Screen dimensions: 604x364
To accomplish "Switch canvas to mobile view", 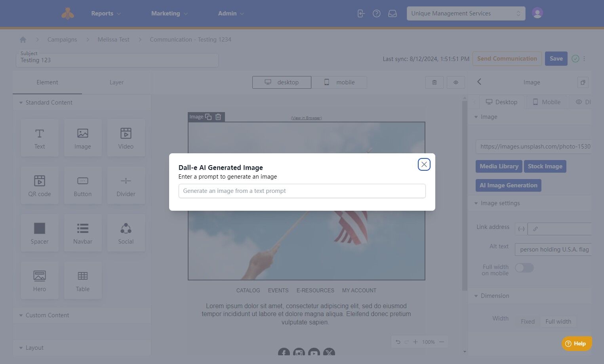I will 339,82.
